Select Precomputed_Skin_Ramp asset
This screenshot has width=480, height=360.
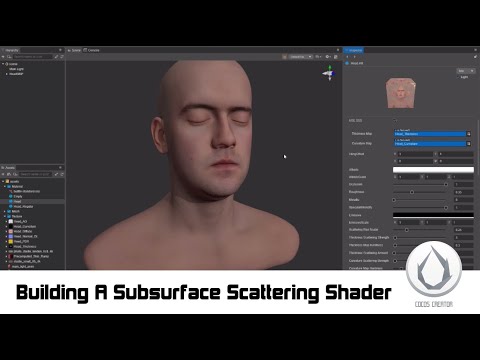[29, 256]
